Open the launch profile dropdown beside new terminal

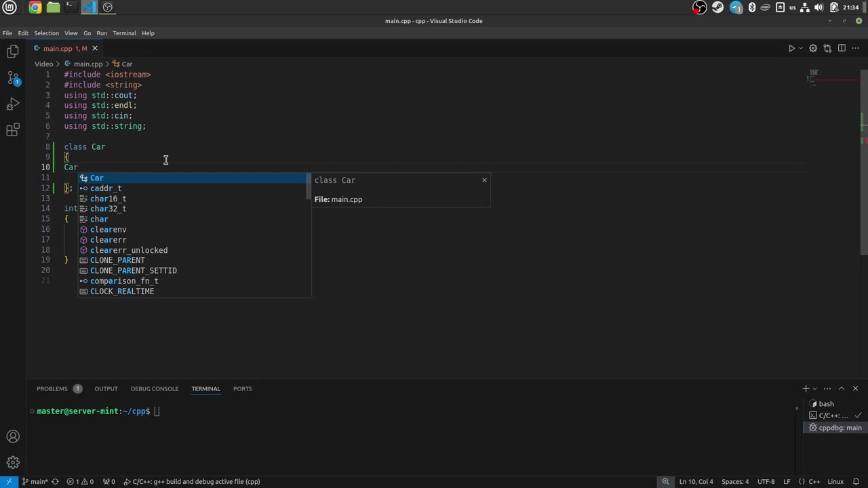pyautogui.click(x=814, y=388)
